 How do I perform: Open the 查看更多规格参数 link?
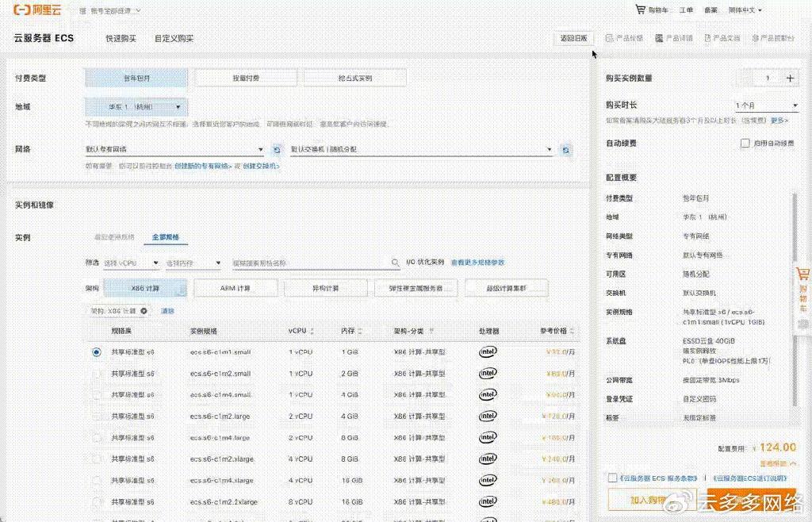point(477,263)
